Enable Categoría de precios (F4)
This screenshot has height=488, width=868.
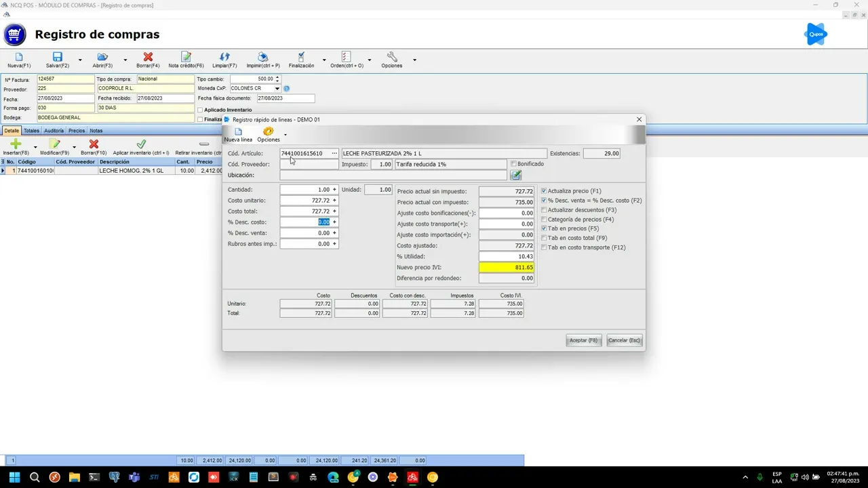(x=544, y=220)
